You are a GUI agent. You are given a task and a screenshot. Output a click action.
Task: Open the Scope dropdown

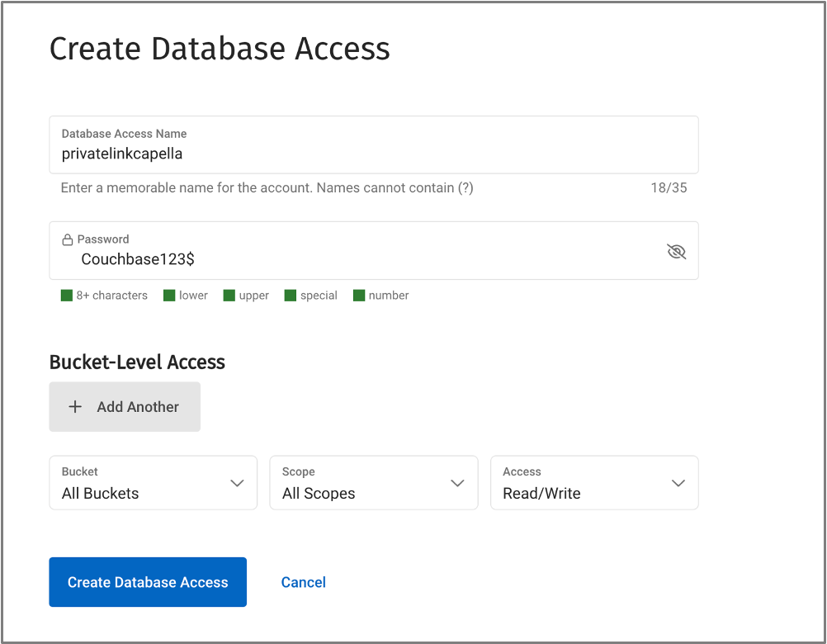click(373, 483)
